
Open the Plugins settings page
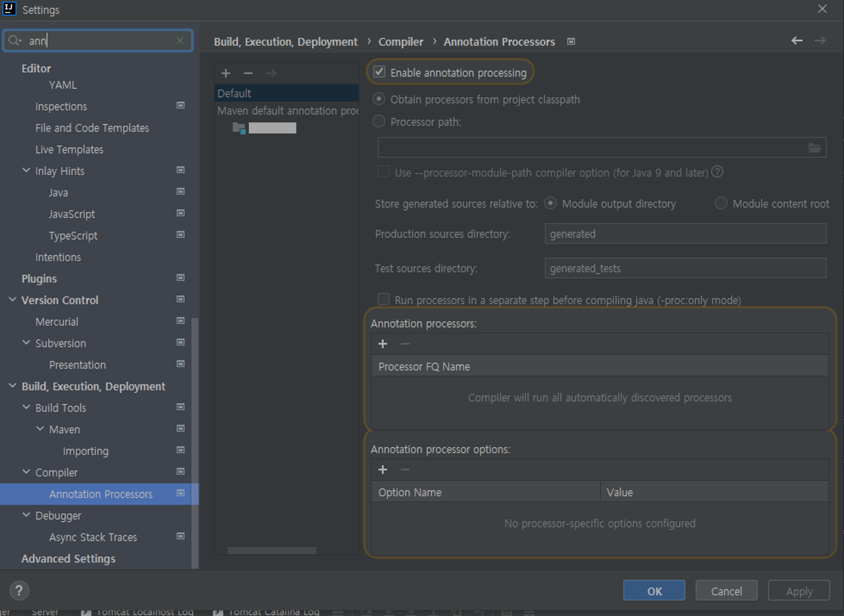(39, 279)
